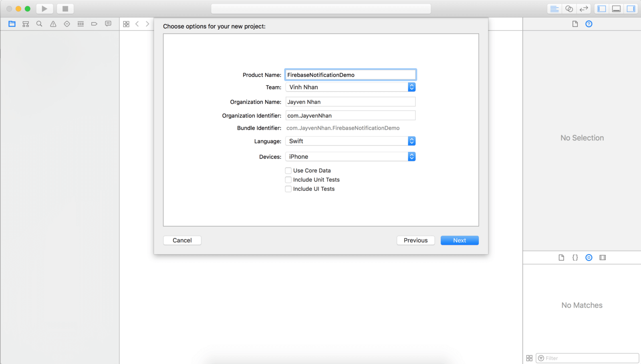The height and width of the screenshot is (364, 641).
Task: Show the Media library icon
Action: coord(603,257)
